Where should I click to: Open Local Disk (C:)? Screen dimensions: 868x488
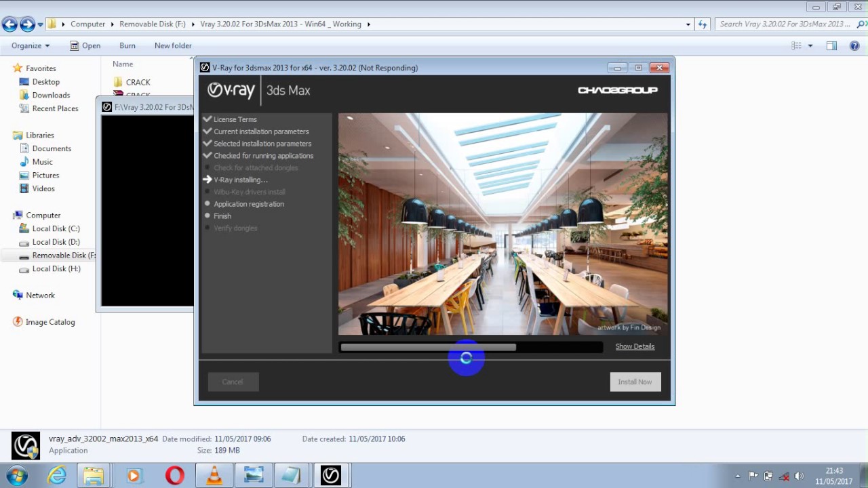point(56,228)
